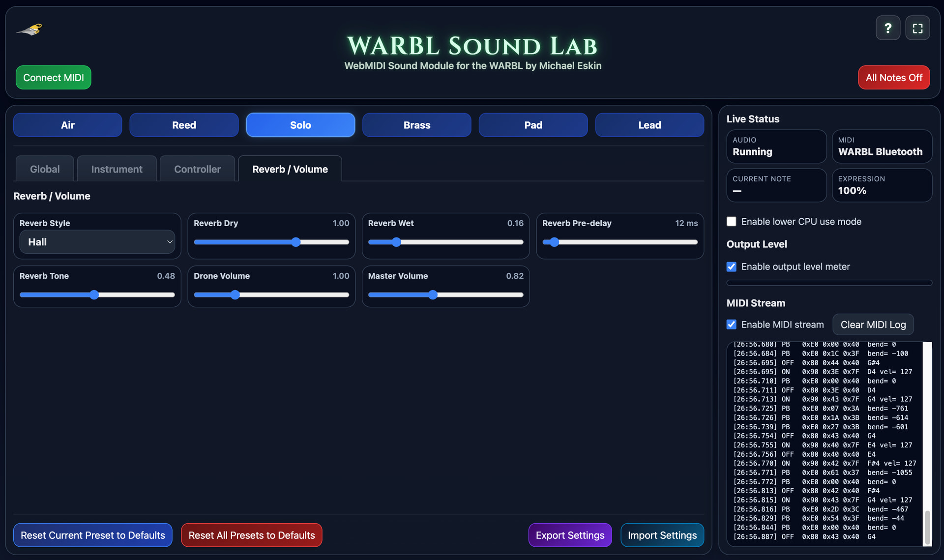This screenshot has width=944, height=560.
Task: Switch to the Global tab
Action: click(x=45, y=169)
